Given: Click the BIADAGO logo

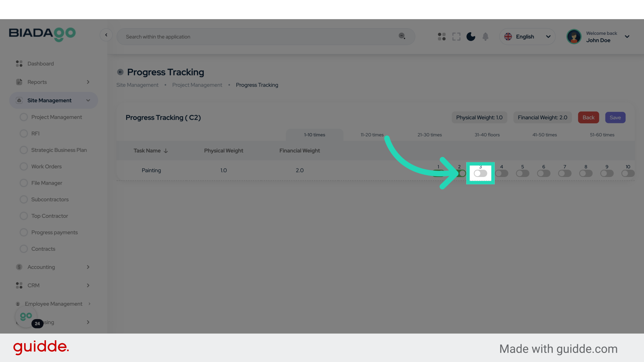Looking at the screenshot, I should 42,34.
